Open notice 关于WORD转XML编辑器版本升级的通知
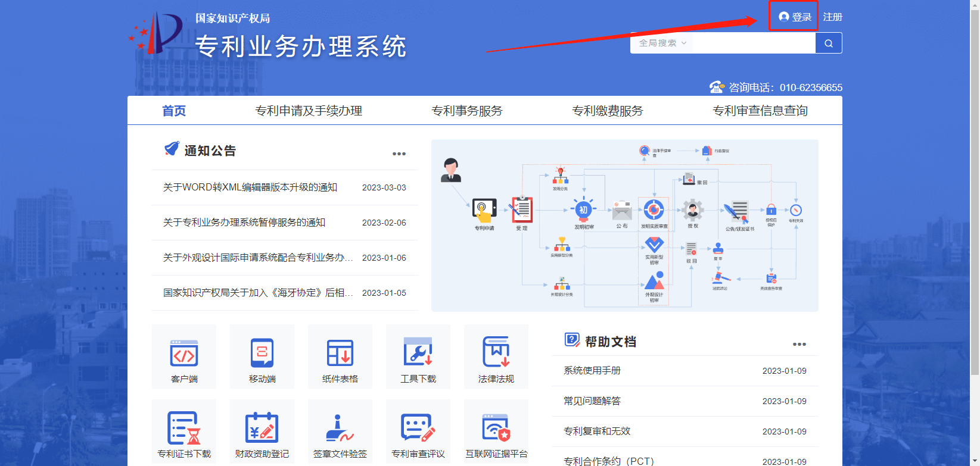This screenshot has width=980, height=466. point(250,187)
